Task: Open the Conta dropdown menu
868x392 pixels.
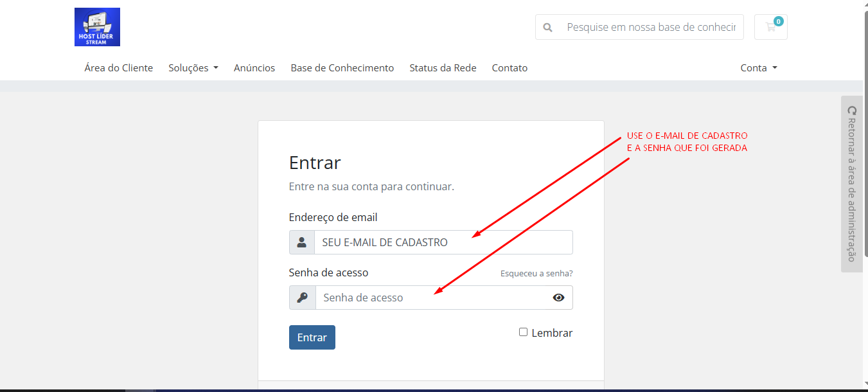Action: click(x=758, y=68)
